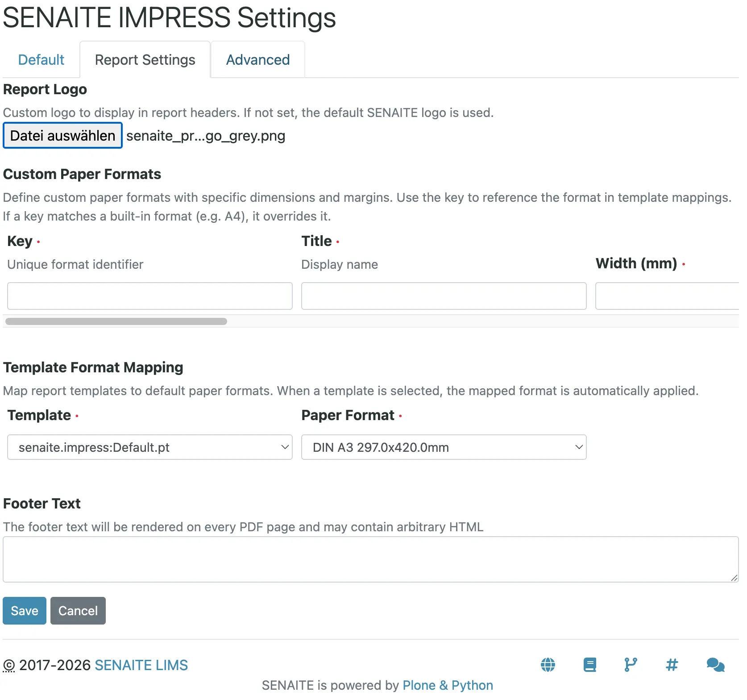Open the Paper Format dropdown showing DIN A3
This screenshot has width=747, height=700.
point(444,447)
